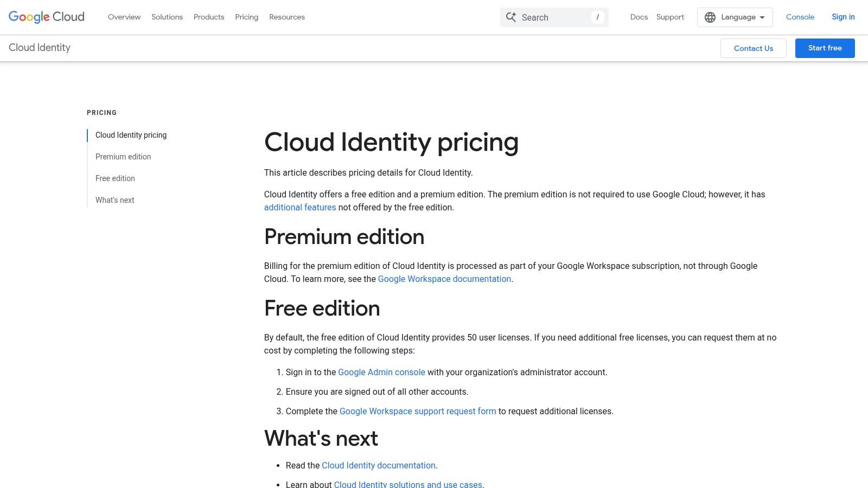Open the Pricing menu item
868x488 pixels.
[247, 17]
